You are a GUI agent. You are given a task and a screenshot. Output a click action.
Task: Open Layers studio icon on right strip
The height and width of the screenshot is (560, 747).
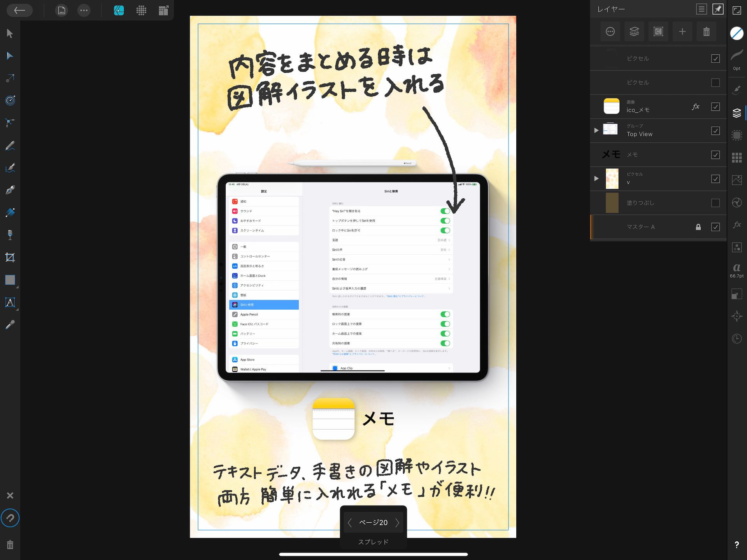(x=736, y=113)
